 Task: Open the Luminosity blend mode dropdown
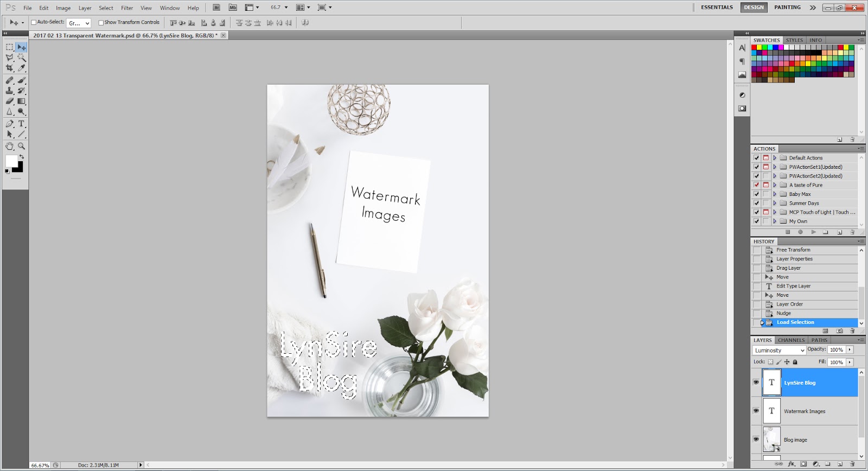(x=779, y=351)
